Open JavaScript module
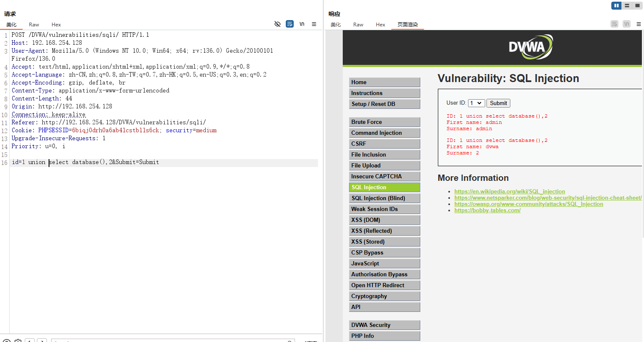 pyautogui.click(x=385, y=263)
